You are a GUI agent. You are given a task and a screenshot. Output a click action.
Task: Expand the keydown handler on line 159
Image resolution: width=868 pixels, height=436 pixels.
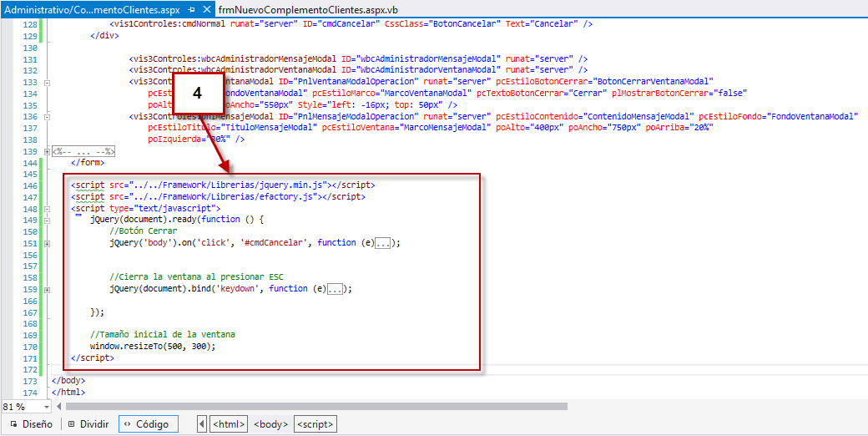47,289
